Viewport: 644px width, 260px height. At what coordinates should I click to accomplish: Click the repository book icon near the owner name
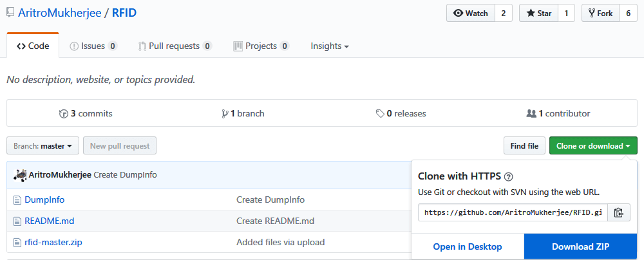[10, 13]
